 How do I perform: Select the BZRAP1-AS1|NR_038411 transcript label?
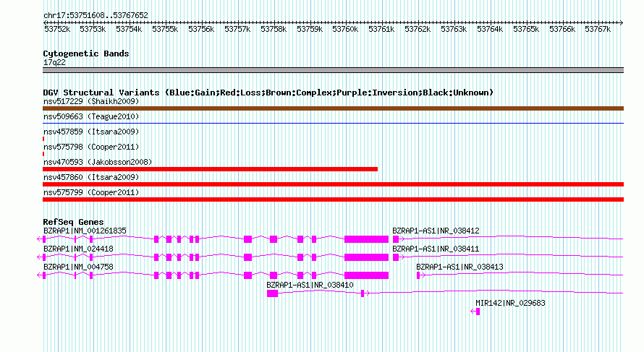(436, 249)
